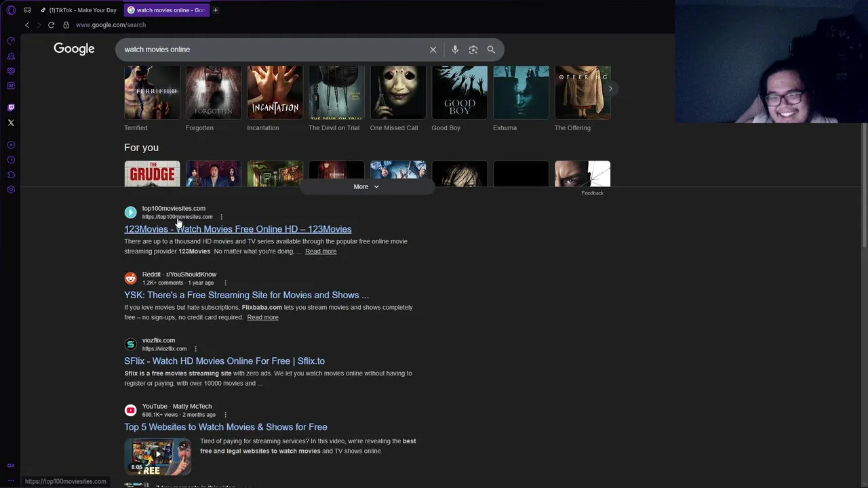Open Top 5 Websites to Watch Movies result

click(x=226, y=427)
